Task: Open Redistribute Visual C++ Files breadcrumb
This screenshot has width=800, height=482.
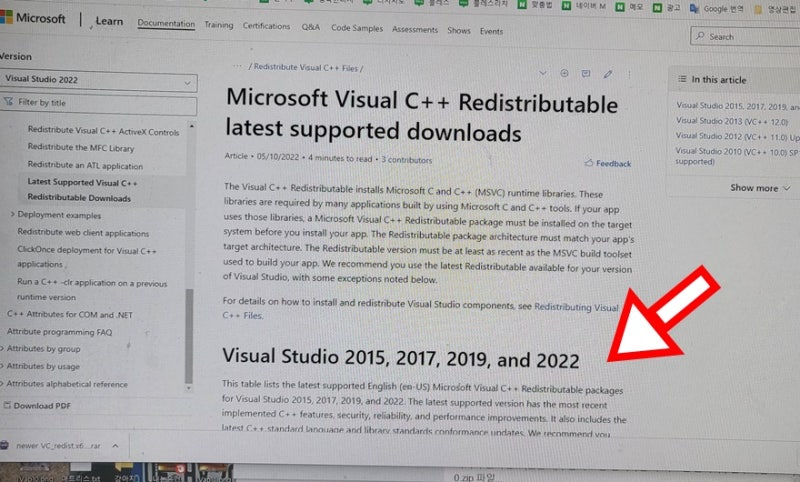Action: point(306,68)
